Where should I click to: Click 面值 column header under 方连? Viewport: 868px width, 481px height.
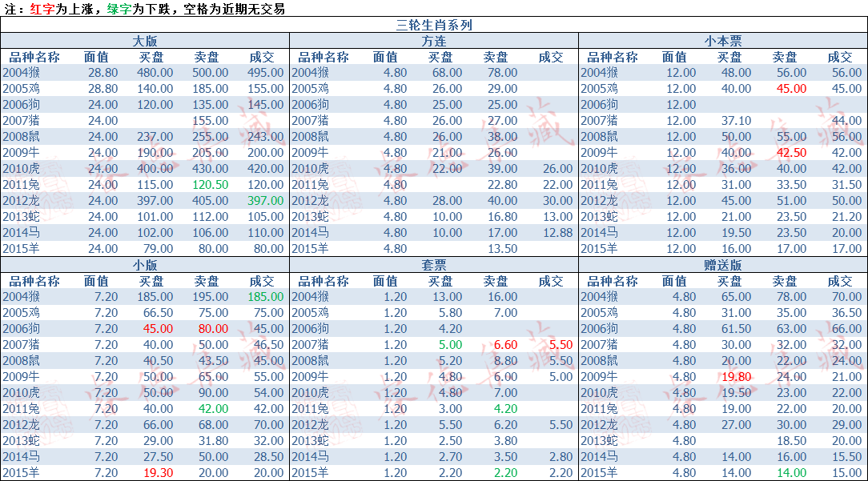[385, 57]
